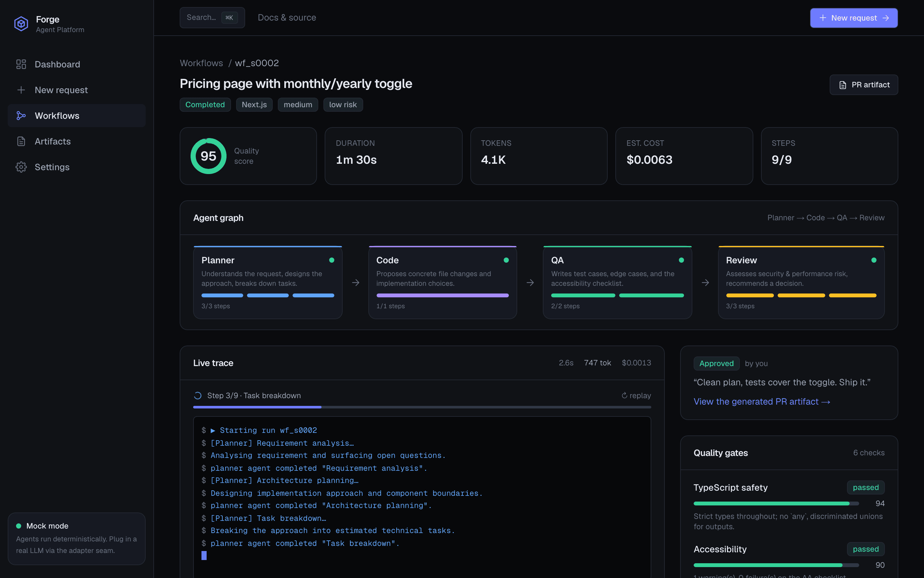Screen dimensions: 924x578
Task: Click the Artifacts document icon in sidebar
Action: tap(21, 141)
